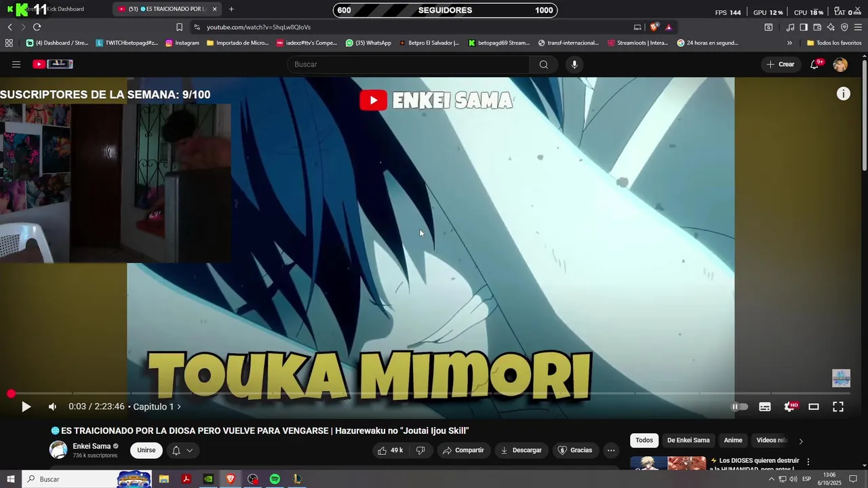Enter fullscreen video mode
The height and width of the screenshot is (488, 868).
pyautogui.click(x=838, y=407)
